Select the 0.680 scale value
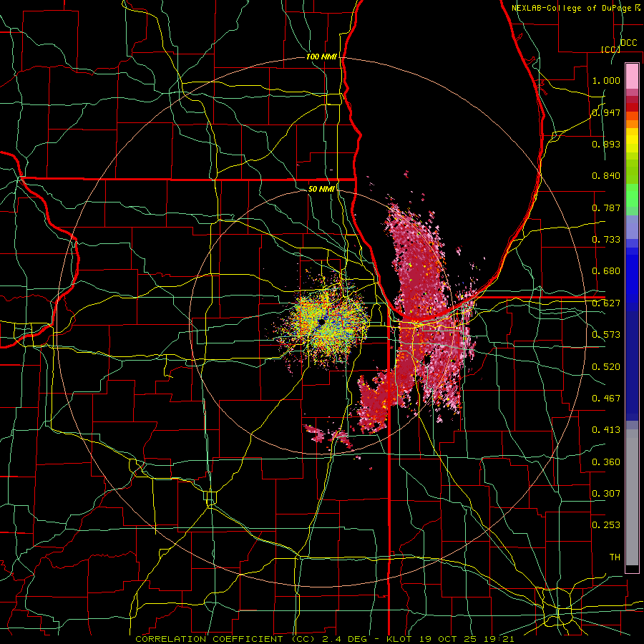644x644 pixels. tap(606, 271)
